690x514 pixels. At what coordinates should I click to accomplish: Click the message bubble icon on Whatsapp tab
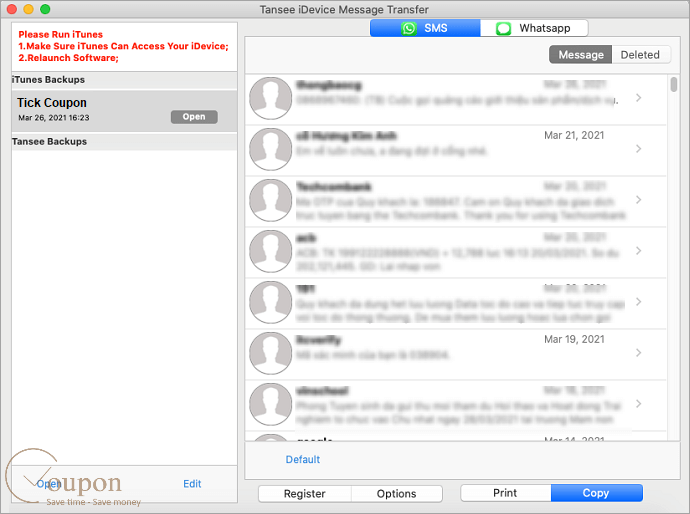tap(503, 29)
